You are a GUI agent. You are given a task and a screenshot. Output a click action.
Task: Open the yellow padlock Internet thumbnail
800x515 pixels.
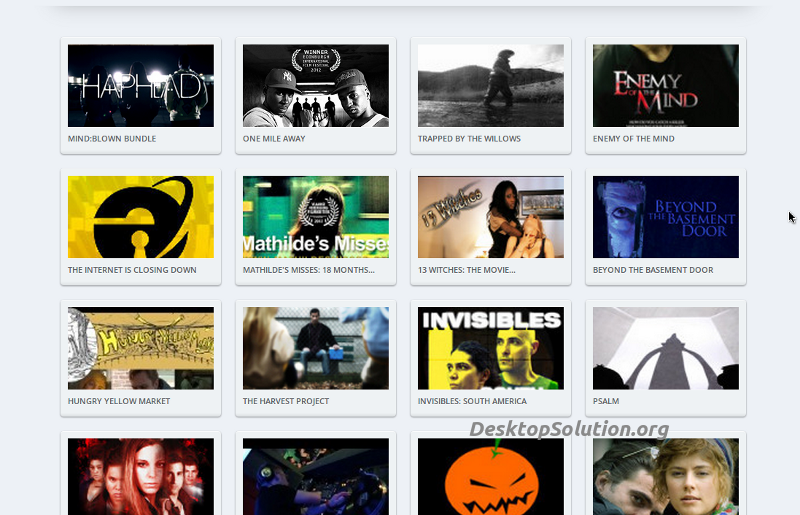[141, 217]
